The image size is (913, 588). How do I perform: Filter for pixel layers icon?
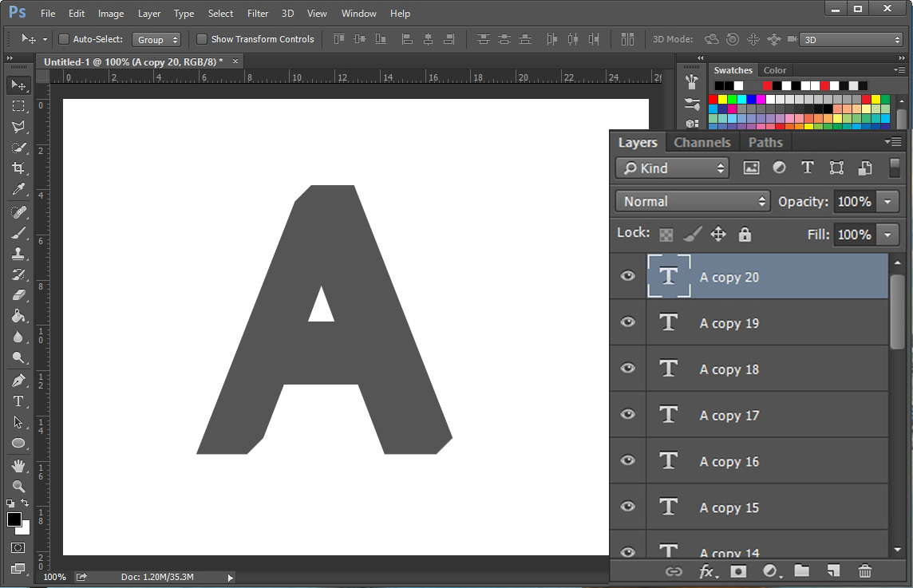point(751,168)
